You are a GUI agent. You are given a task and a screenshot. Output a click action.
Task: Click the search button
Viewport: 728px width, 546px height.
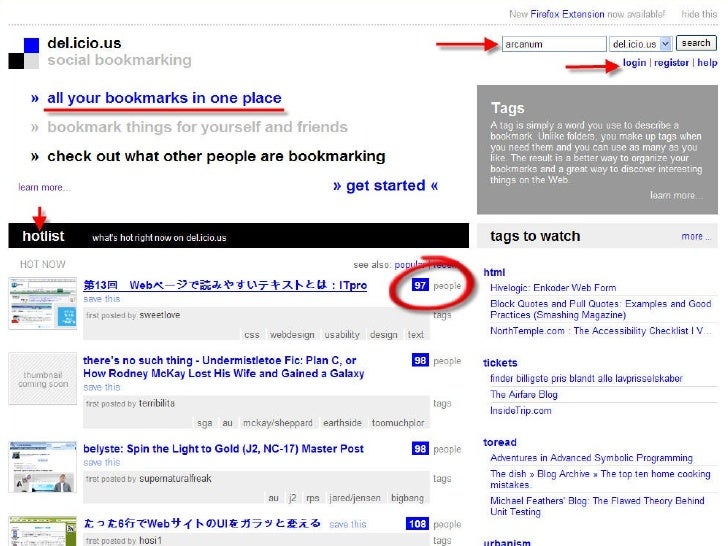click(x=696, y=43)
